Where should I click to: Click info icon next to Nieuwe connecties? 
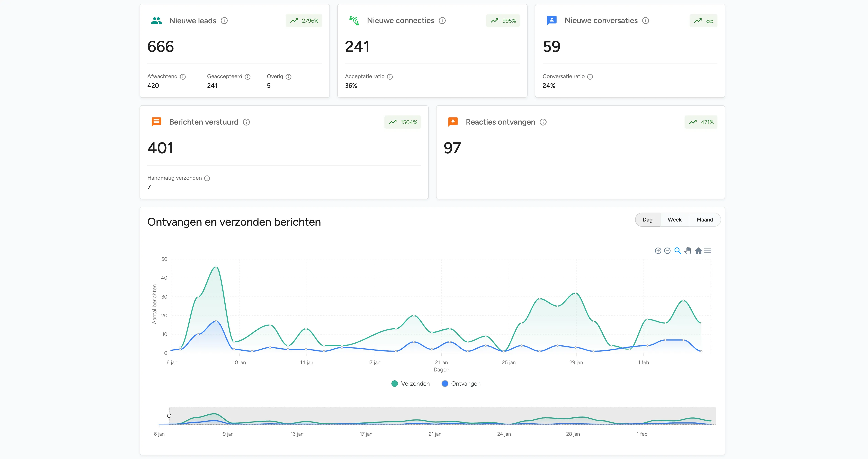pyautogui.click(x=442, y=21)
